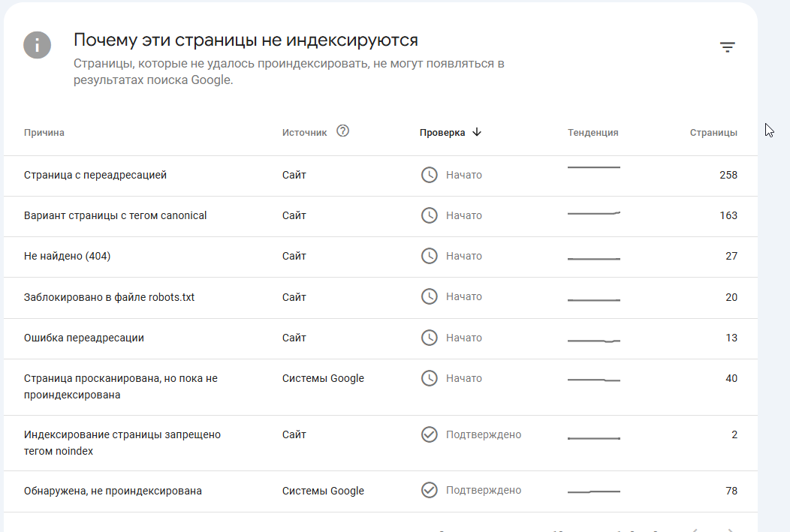
Task: Open Заблокировано в файле robots.txt row
Action: pos(381,297)
